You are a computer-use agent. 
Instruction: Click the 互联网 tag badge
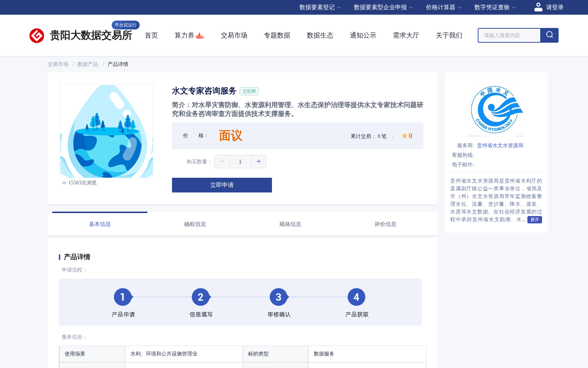249,91
